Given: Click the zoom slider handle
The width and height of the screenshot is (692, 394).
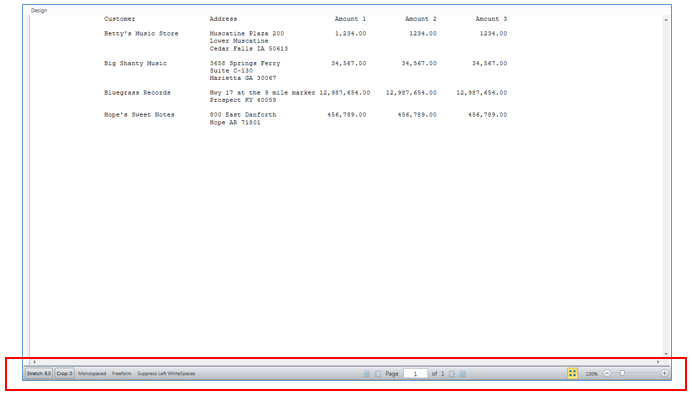Looking at the screenshot, I should [x=622, y=373].
